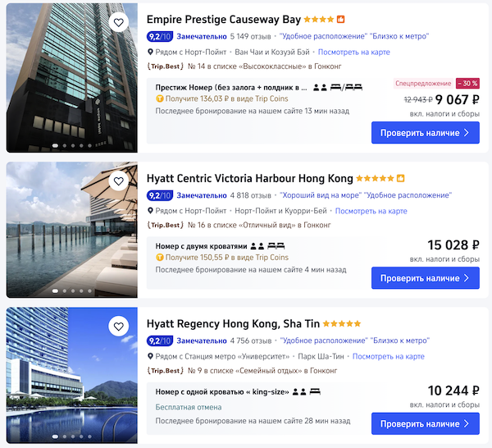
Task: Click orange badge icon beside Hyatt Centric title
Action: [x=400, y=178]
